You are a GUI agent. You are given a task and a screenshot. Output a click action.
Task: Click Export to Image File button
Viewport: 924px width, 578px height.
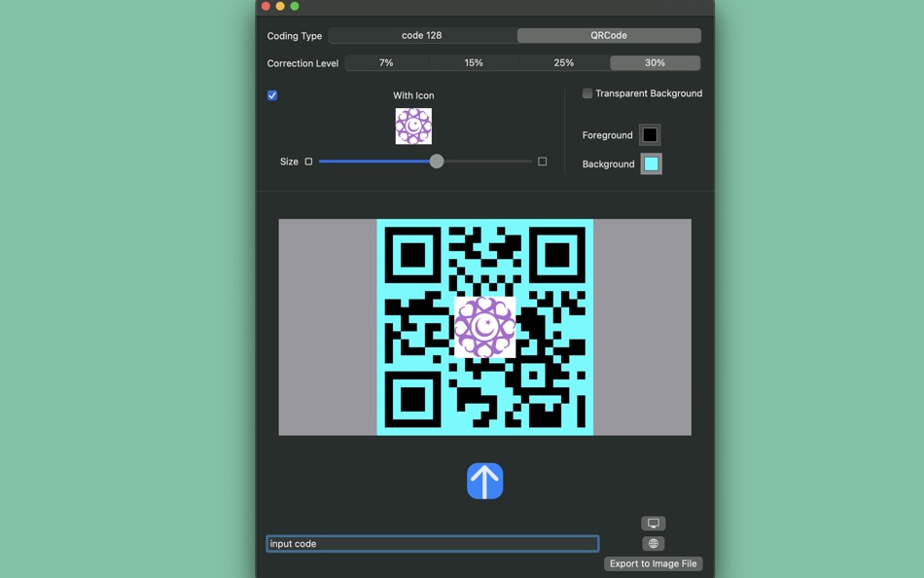tap(654, 563)
